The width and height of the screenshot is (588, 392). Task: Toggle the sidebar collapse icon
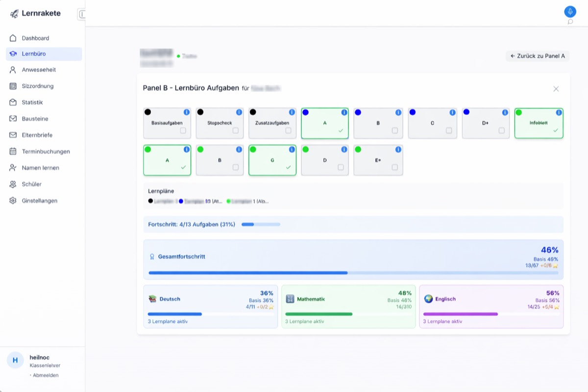[x=81, y=15]
